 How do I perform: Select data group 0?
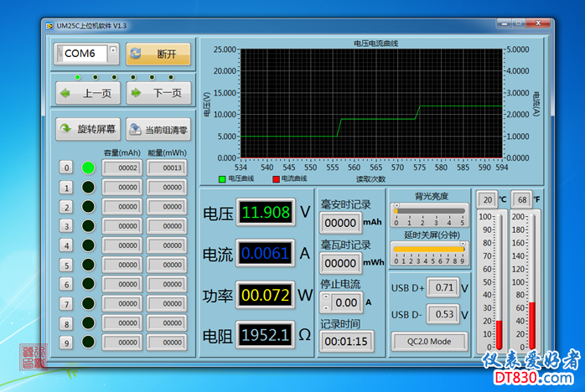coord(66,168)
